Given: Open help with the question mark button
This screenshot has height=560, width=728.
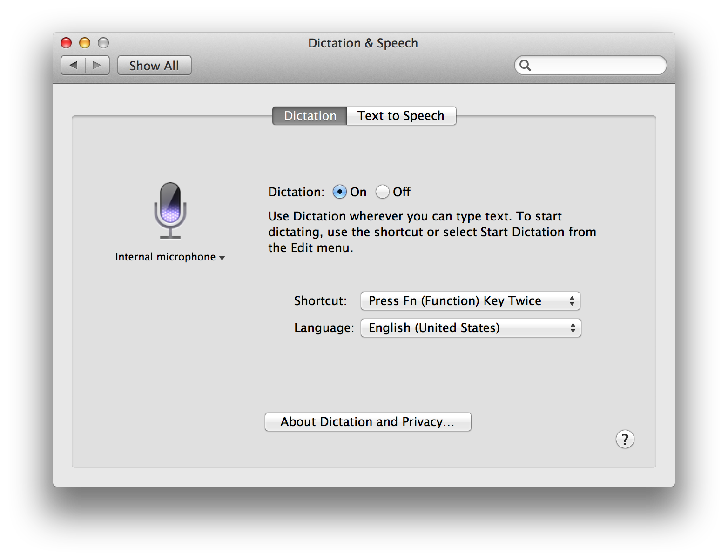Looking at the screenshot, I should 625,439.
